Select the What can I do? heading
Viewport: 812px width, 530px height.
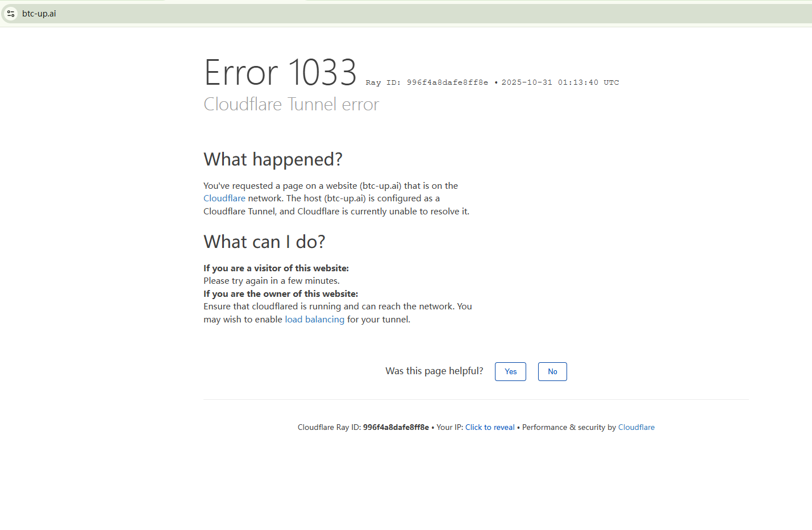pos(264,242)
